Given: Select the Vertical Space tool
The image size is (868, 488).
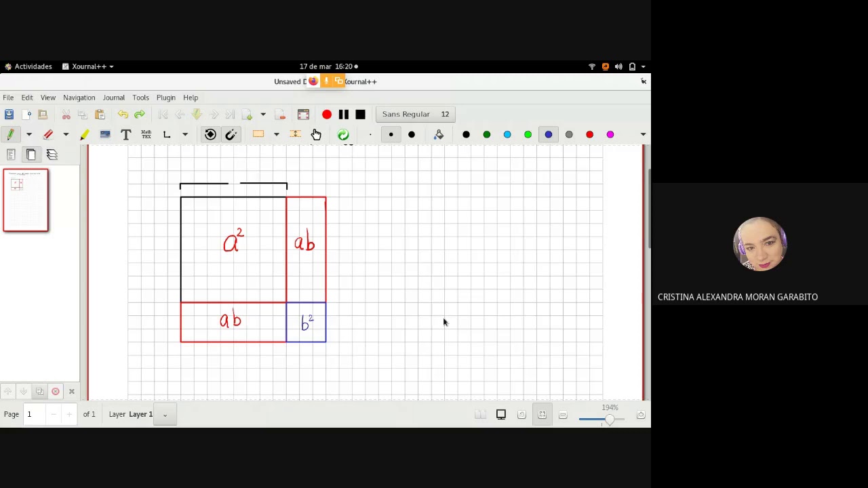Looking at the screenshot, I should [295, 134].
